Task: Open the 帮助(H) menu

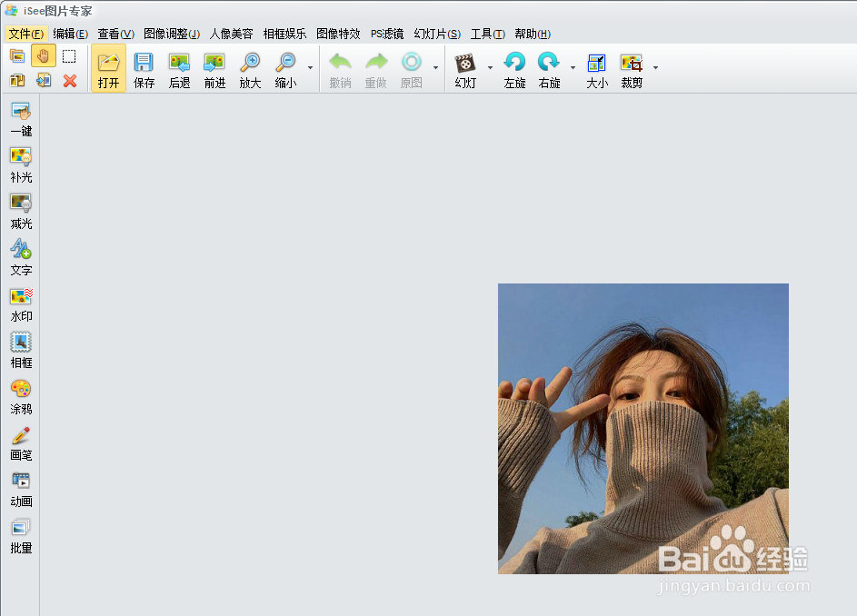Action: coord(533,34)
